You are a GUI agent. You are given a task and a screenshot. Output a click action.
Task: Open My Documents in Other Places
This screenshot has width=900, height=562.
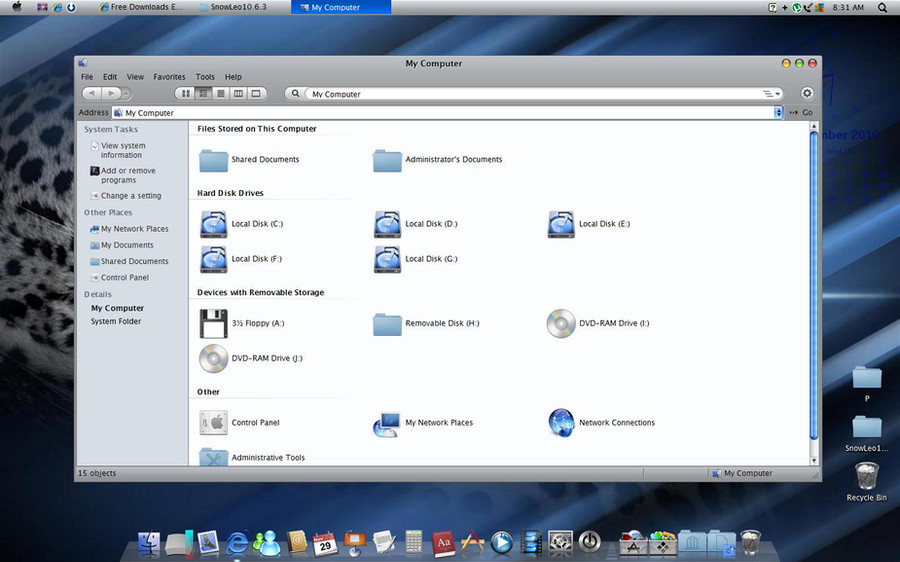[127, 245]
